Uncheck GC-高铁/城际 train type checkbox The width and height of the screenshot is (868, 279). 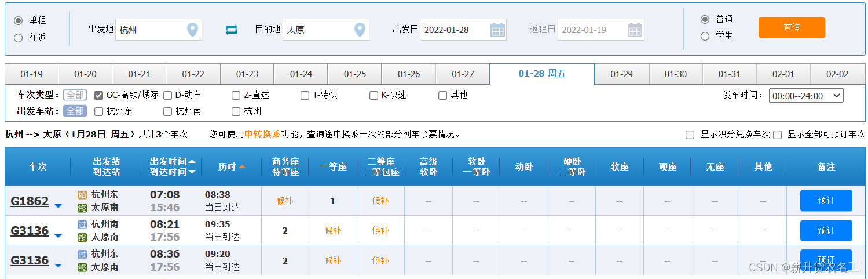click(x=98, y=95)
